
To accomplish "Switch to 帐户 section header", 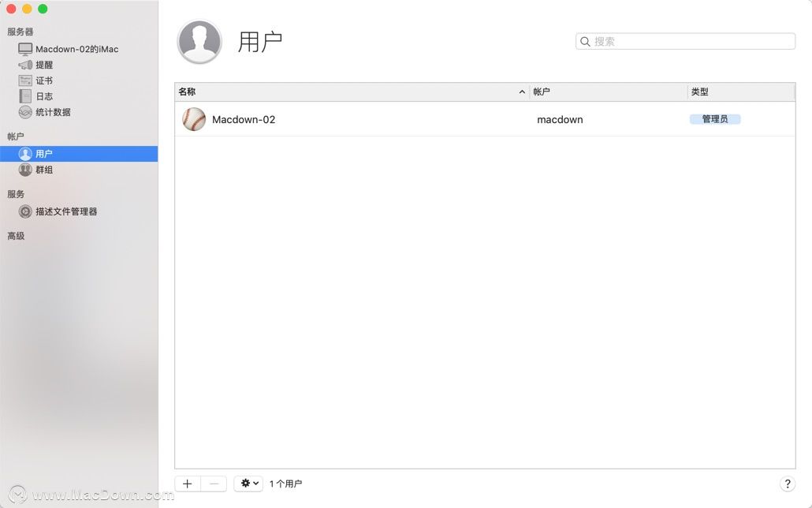I will [15, 136].
